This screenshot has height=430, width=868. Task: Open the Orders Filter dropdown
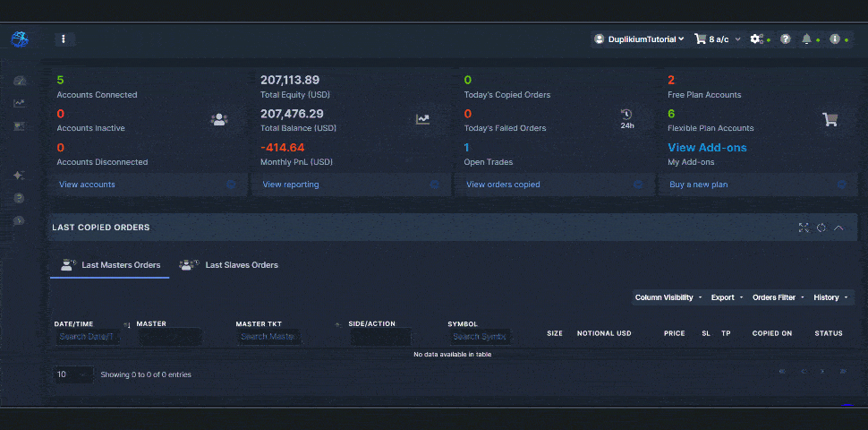[778, 297]
